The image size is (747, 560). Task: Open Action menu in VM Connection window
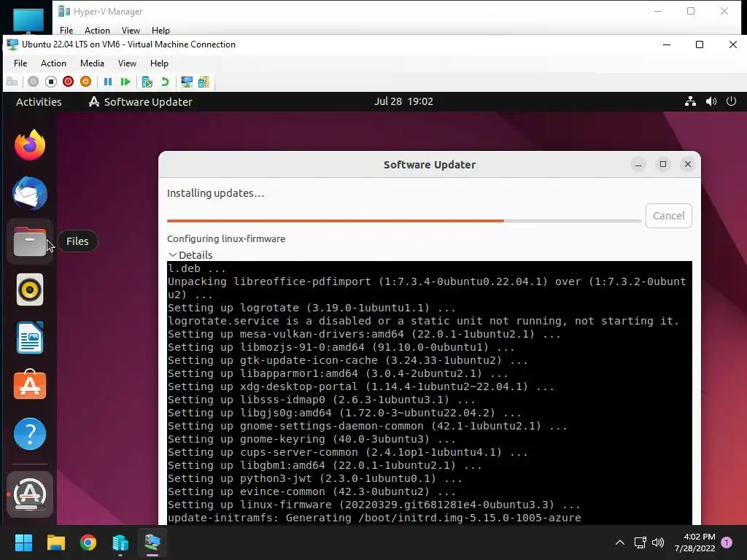tap(53, 63)
